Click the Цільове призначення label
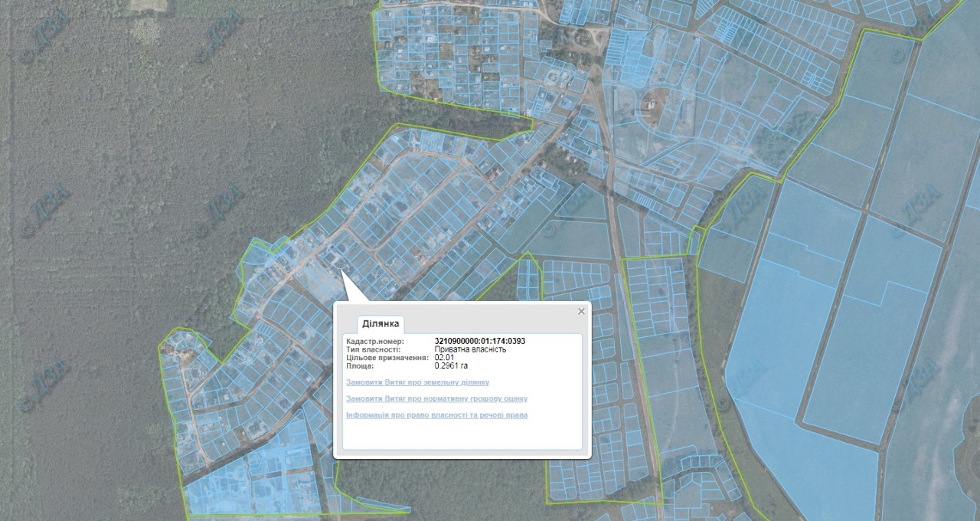The image size is (980, 521). (x=387, y=358)
